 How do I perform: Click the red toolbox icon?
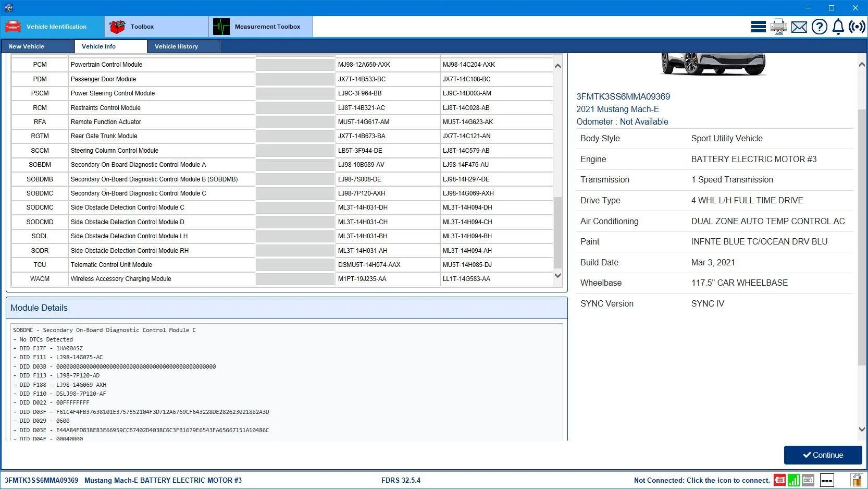click(x=117, y=27)
